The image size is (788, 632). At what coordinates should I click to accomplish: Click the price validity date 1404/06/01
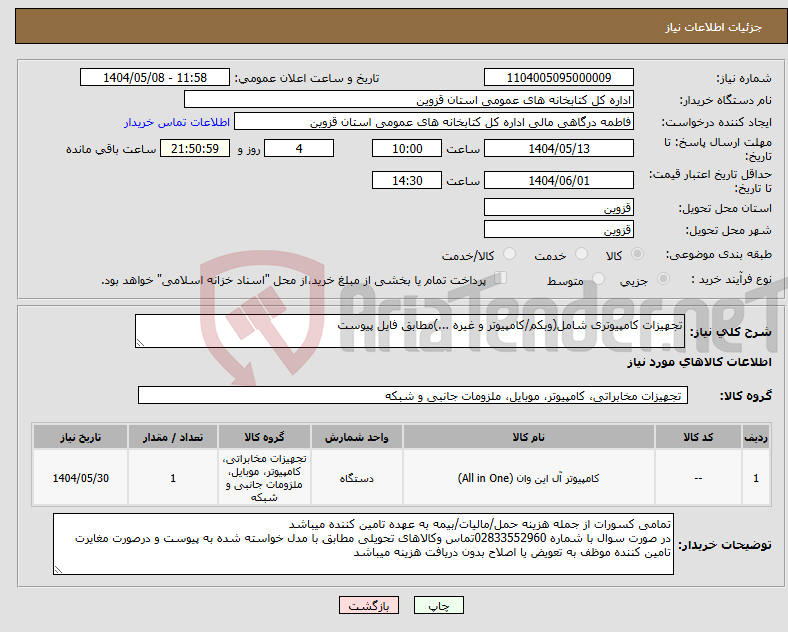tap(559, 180)
